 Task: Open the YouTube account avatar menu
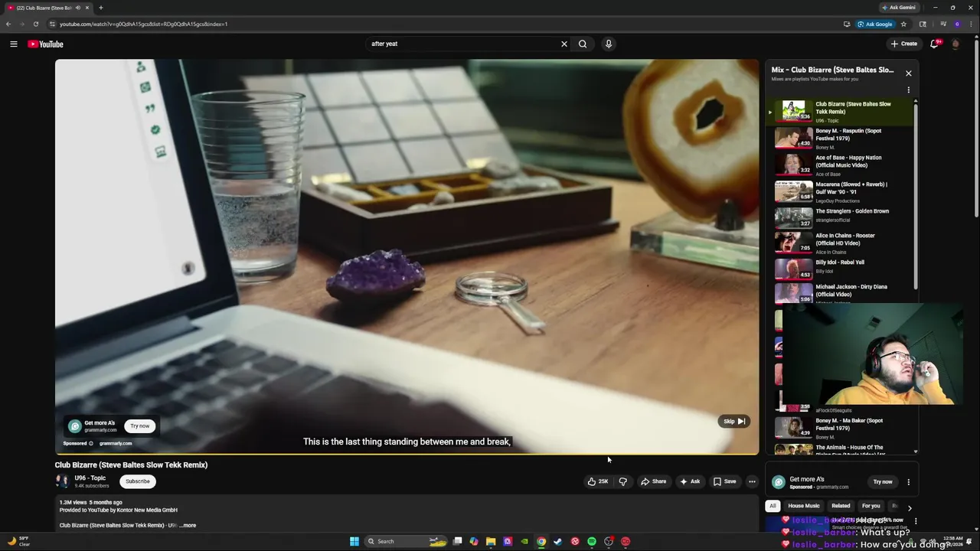(955, 44)
